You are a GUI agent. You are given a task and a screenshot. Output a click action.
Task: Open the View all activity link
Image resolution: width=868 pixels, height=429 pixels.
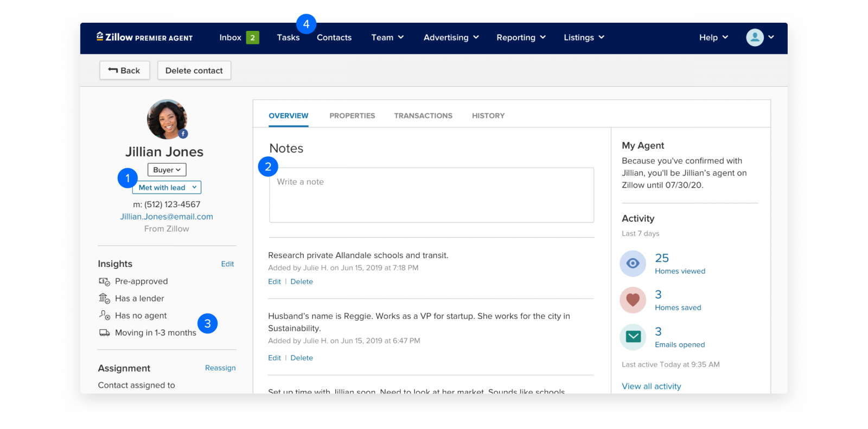click(x=651, y=386)
